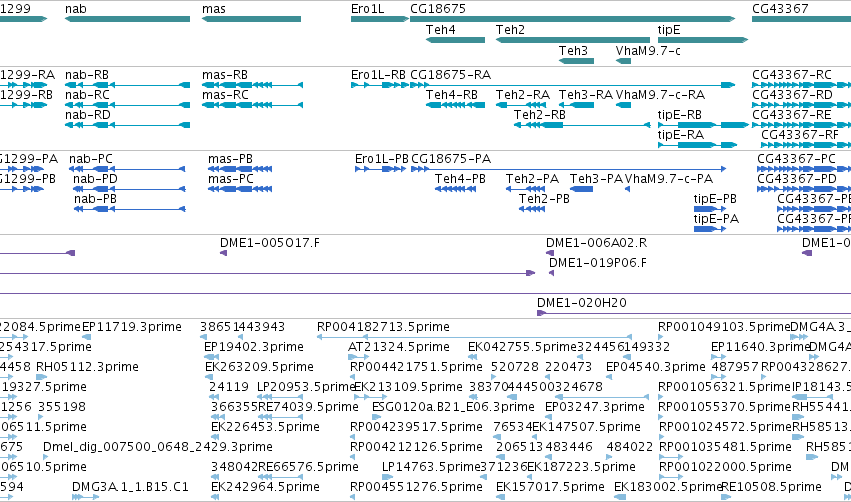Select the mas gene bar
This screenshot has height=502, width=851.
(x=251, y=19)
